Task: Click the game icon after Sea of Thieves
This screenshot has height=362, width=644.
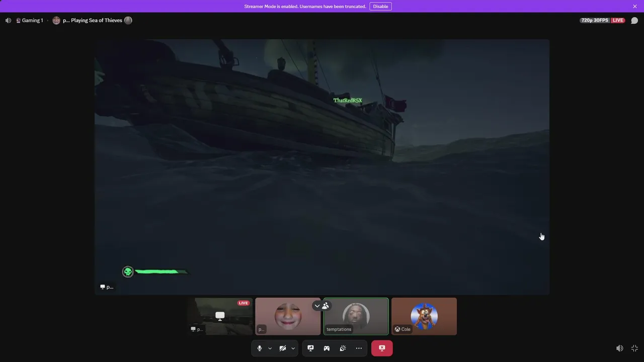Action: [x=128, y=21]
